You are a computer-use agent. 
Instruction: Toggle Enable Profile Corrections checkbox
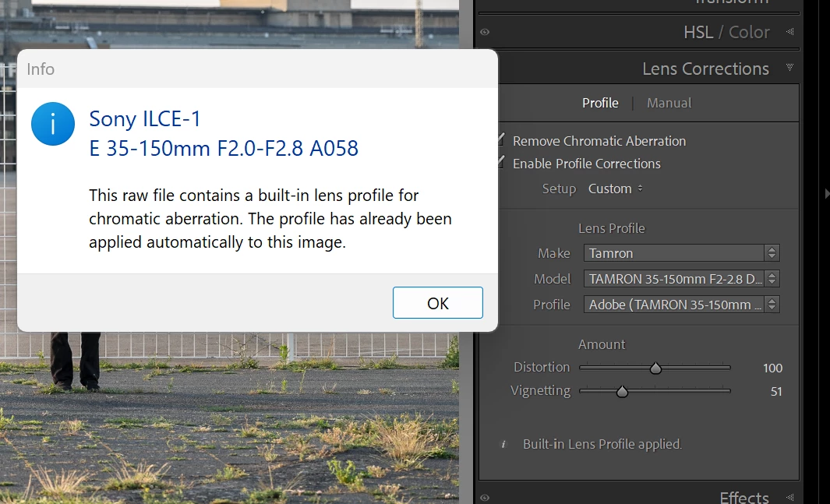point(501,162)
